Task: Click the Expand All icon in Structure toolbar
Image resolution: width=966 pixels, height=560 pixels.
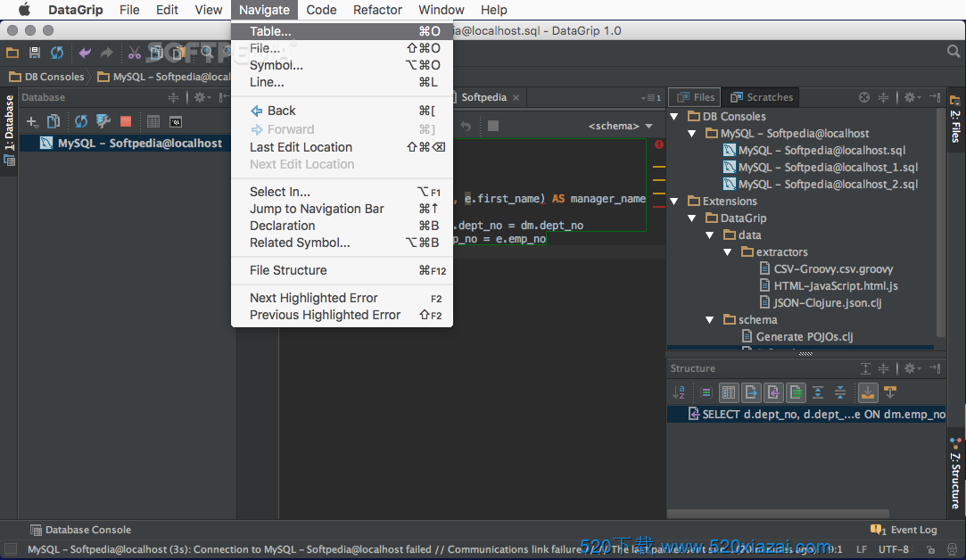Action: [818, 391]
